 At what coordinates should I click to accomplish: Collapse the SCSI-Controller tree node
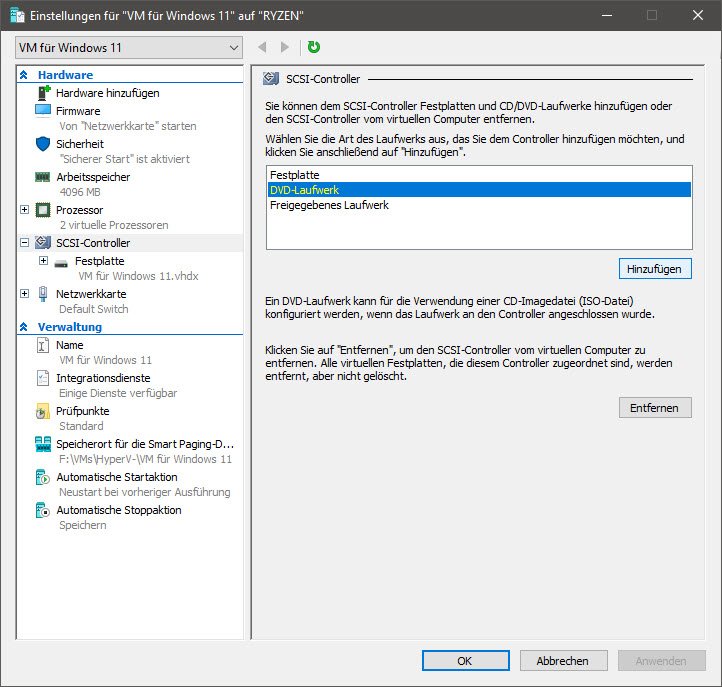pos(25,243)
